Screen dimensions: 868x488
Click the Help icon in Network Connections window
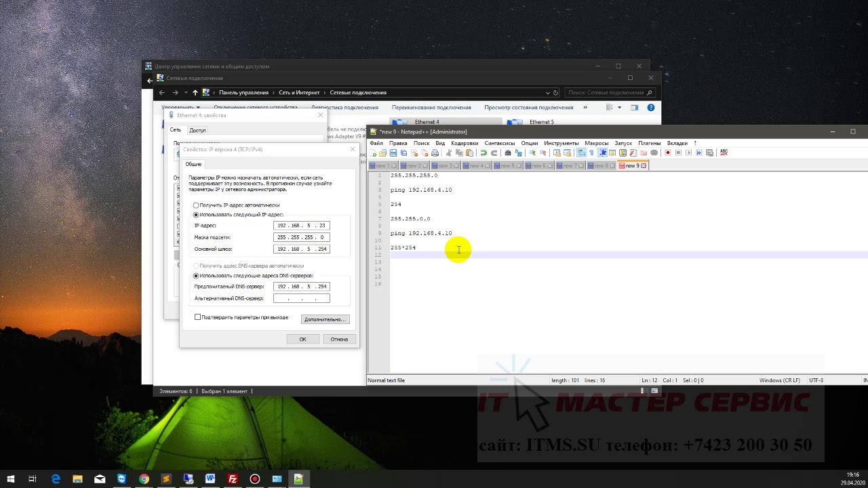coord(651,107)
